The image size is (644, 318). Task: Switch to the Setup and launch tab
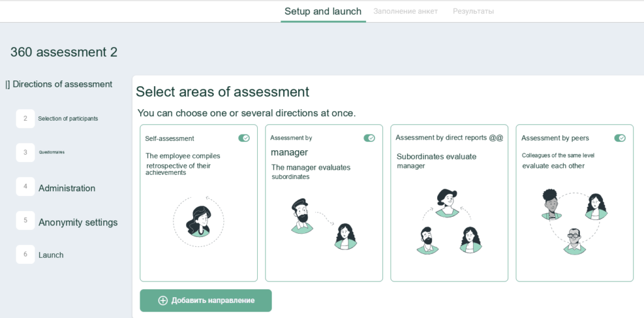(323, 11)
